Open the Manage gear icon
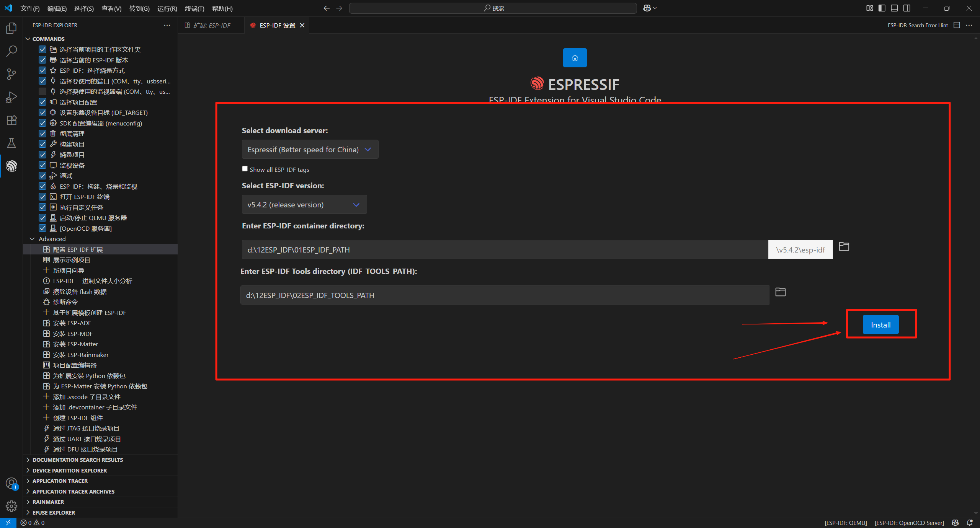980x528 pixels. coord(11,506)
